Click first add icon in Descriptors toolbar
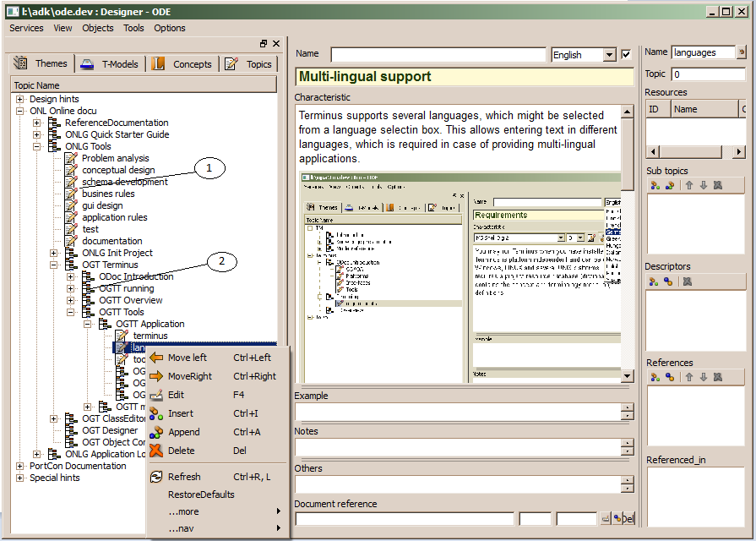This screenshot has width=756, height=541. pyautogui.click(x=654, y=281)
